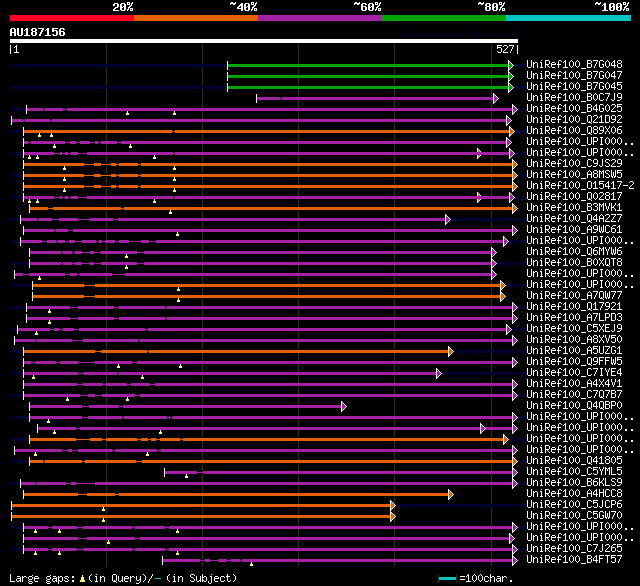640x586 pixels.
Task: Click the yellow gap marker under the C5GW70 bar
Action: 103,520
